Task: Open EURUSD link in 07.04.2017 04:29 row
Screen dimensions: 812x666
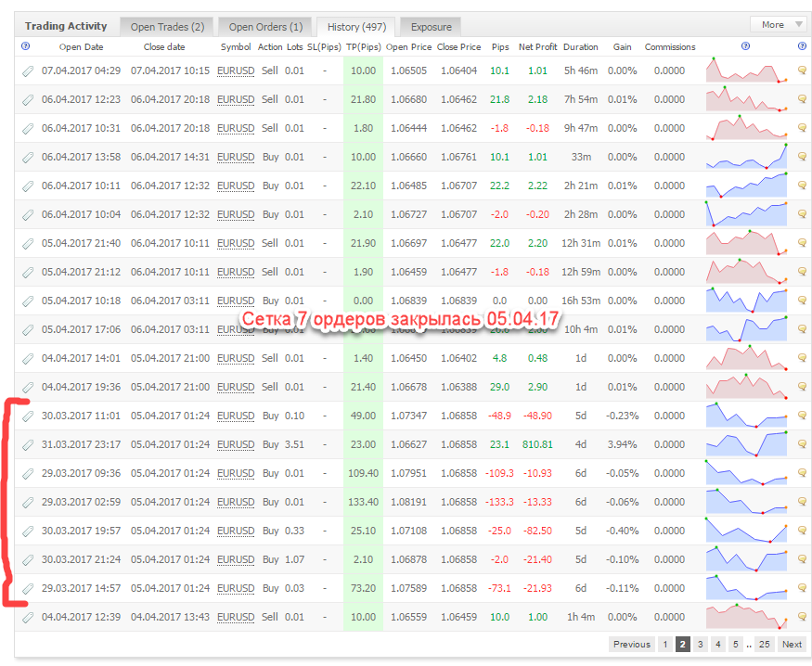Action: pyautogui.click(x=236, y=70)
